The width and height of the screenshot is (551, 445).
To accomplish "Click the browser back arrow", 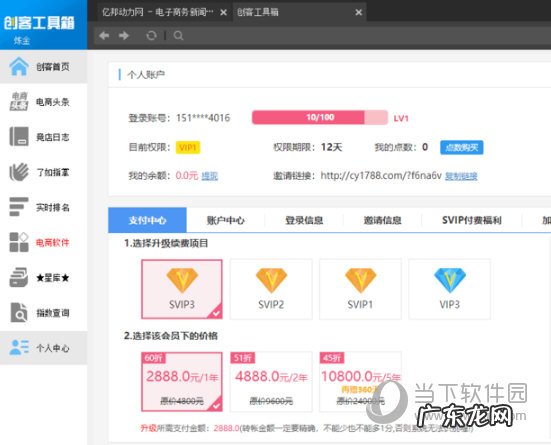I will pos(104,36).
